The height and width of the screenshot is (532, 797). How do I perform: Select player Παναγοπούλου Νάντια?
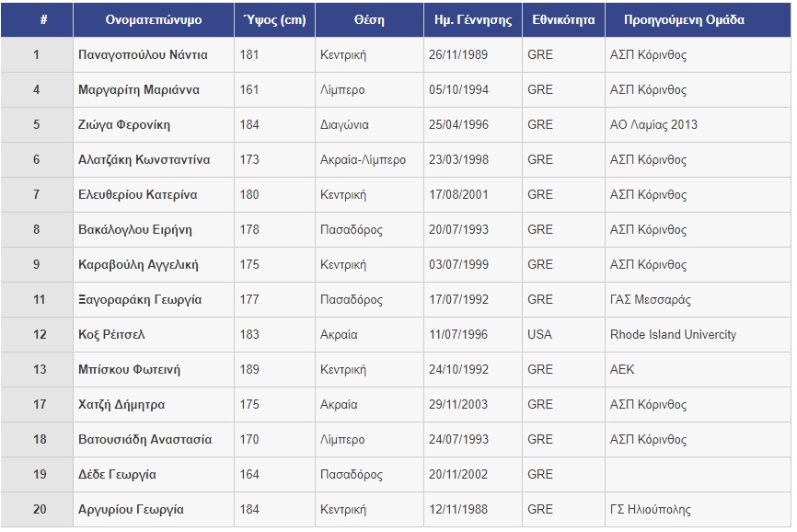coord(143,55)
